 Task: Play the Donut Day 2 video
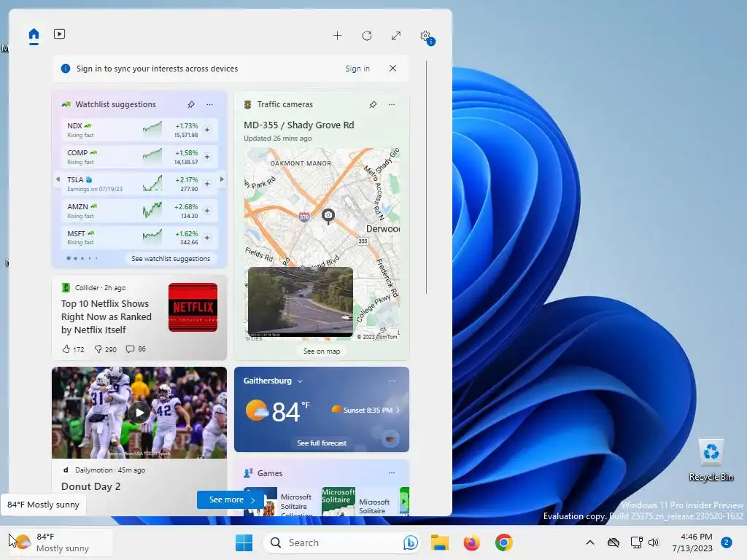139,413
